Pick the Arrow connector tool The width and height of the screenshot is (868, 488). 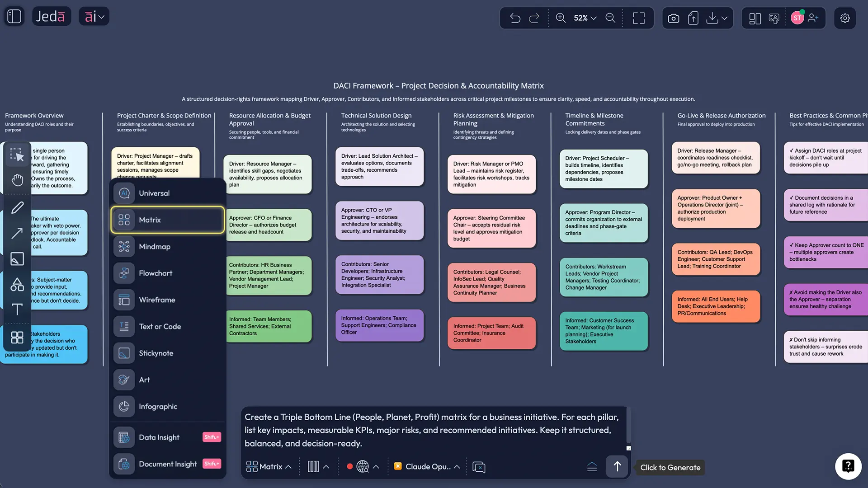17,233
